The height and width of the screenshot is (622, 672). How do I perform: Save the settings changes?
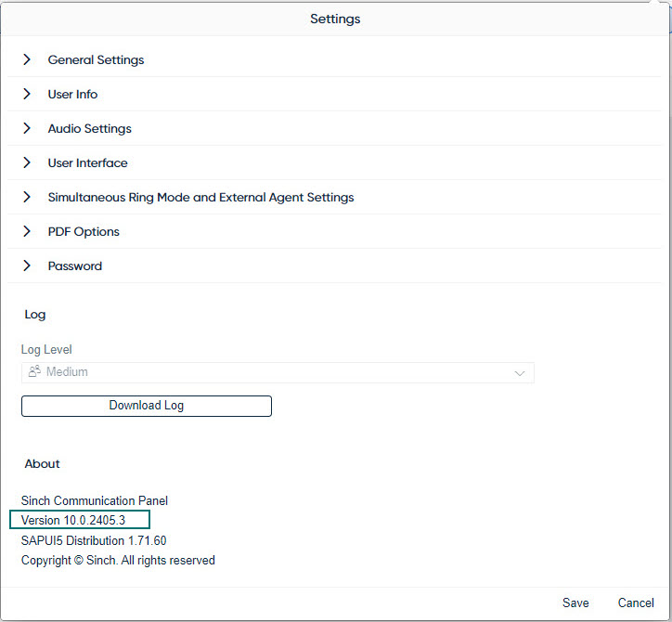coord(575,603)
